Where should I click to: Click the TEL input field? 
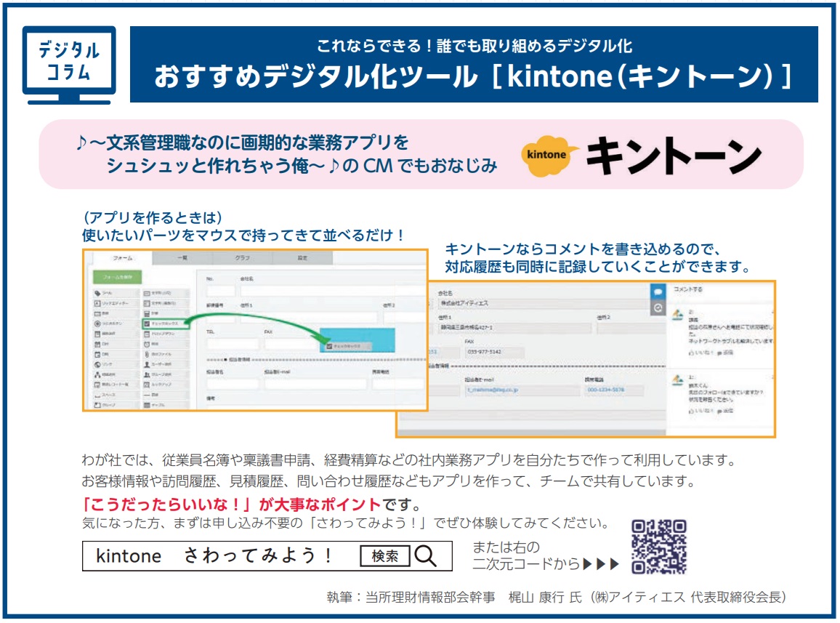click(233, 344)
